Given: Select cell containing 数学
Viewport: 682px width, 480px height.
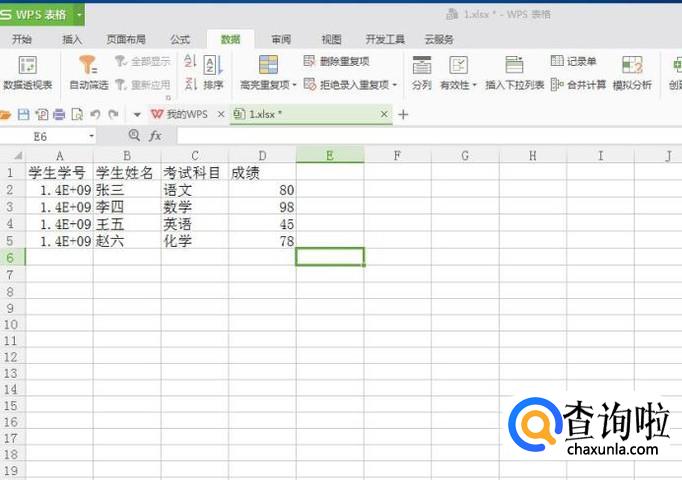Looking at the screenshot, I should (x=195, y=207).
